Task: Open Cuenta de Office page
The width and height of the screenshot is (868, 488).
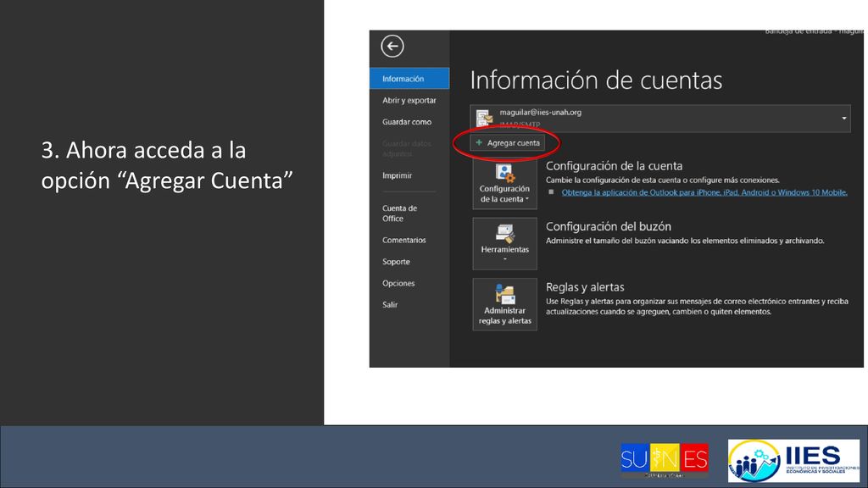Action: [400, 213]
